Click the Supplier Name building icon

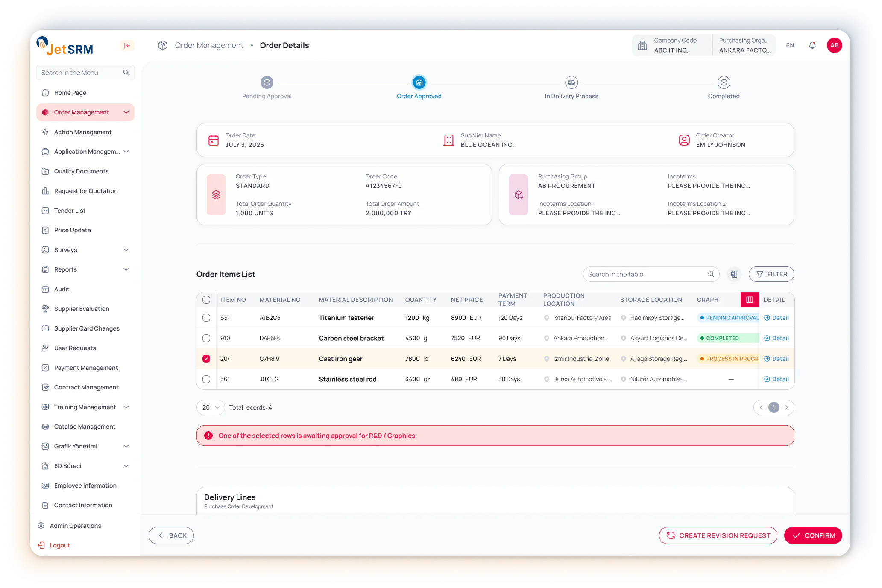point(448,140)
